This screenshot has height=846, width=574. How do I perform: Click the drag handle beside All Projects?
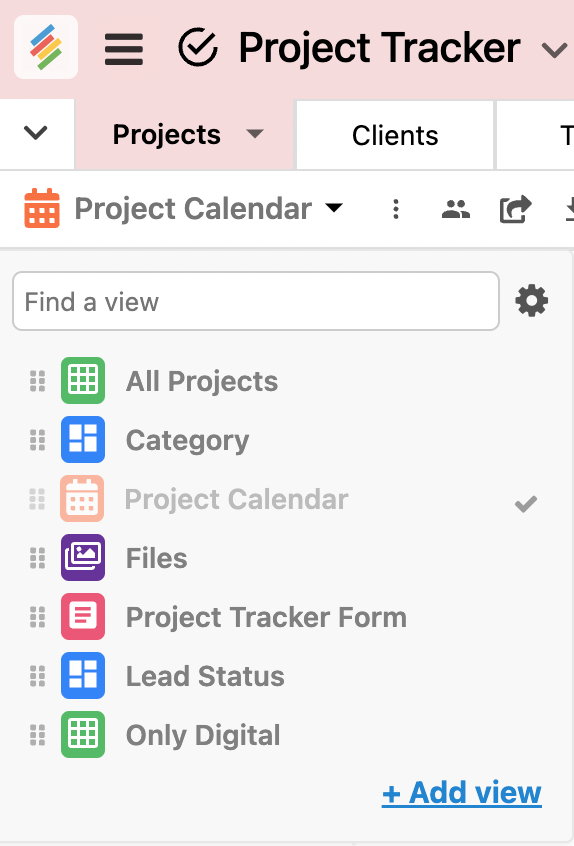tap(37, 381)
